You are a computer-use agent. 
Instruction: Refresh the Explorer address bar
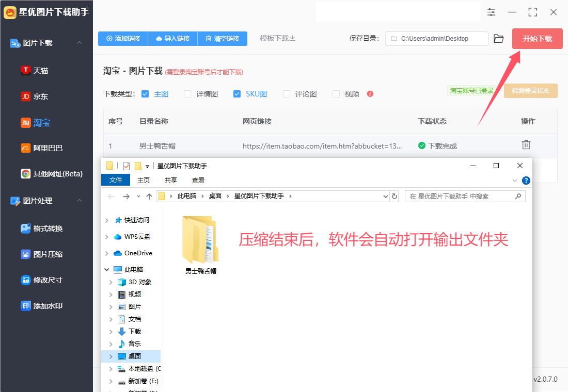(x=395, y=196)
